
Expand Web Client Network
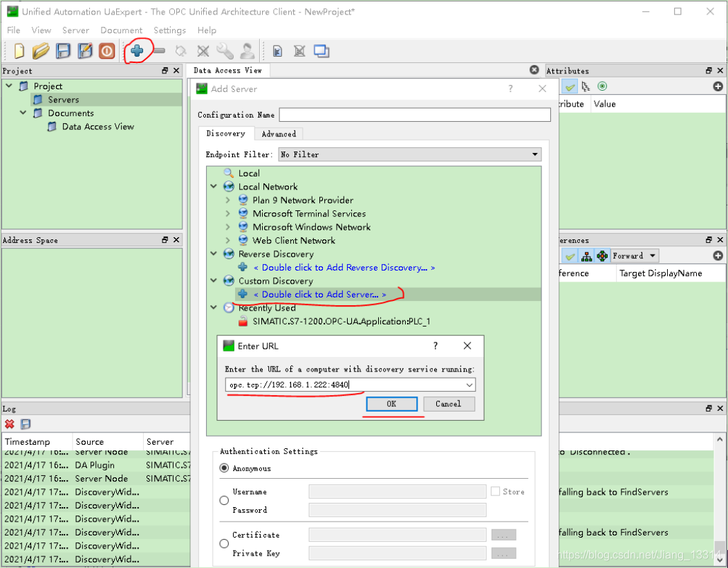(227, 241)
